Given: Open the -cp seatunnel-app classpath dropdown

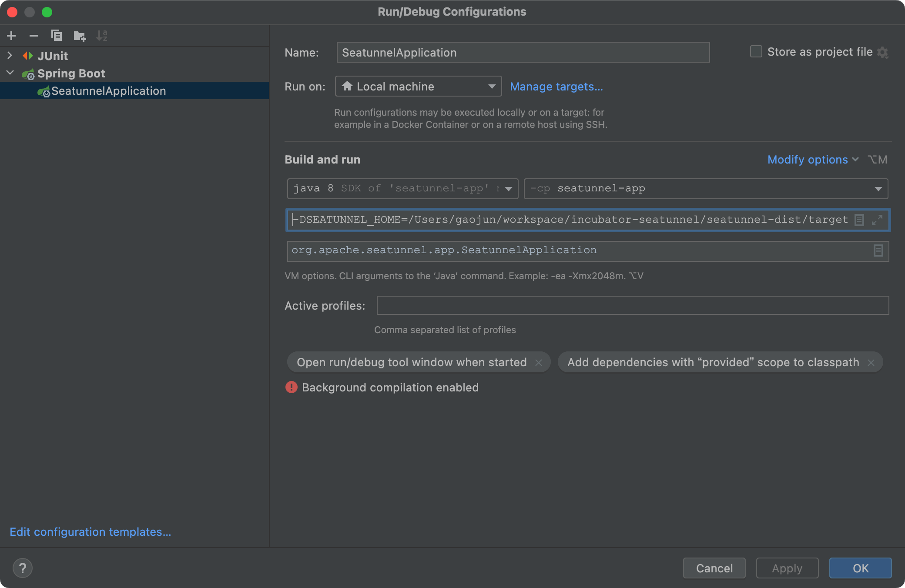Looking at the screenshot, I should [878, 189].
